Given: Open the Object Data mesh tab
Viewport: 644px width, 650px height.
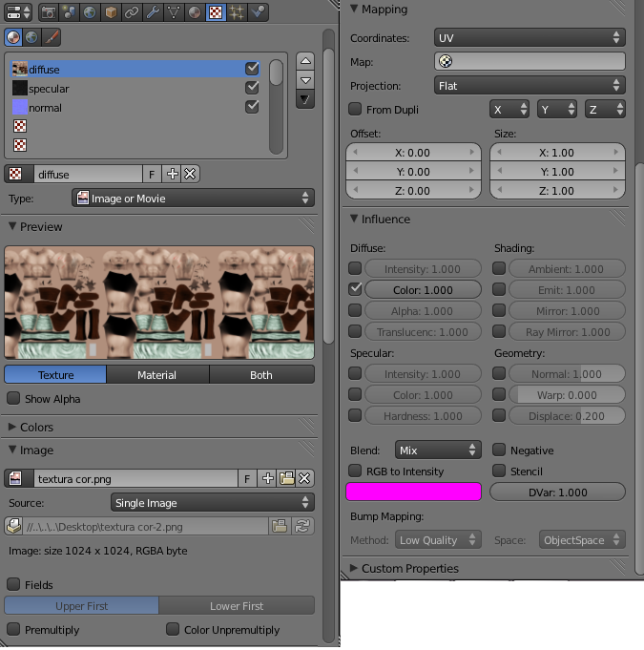Looking at the screenshot, I should click(174, 12).
